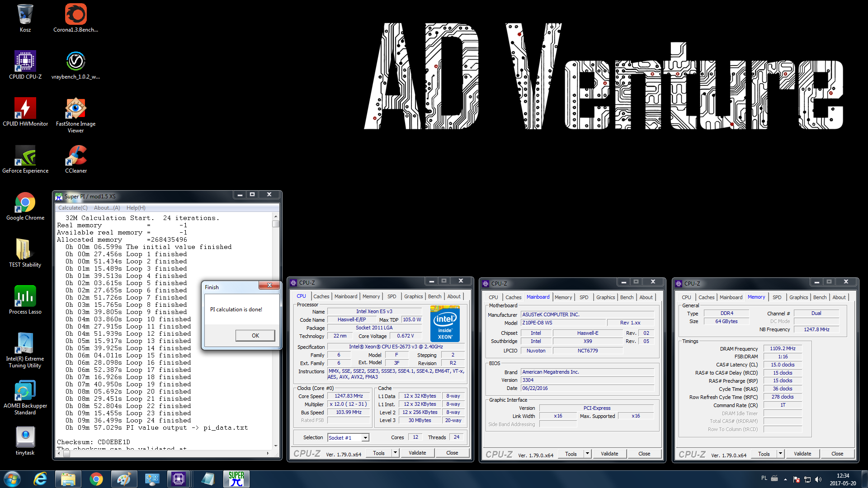
Task: Open Windows Explorer from the taskbar
Action: (x=68, y=479)
